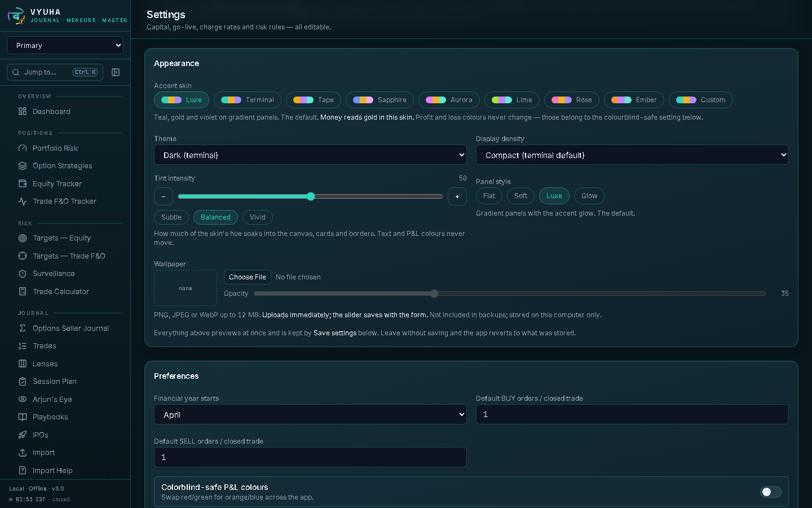Screen dimensions: 812x508
Task: Click the search magnifier icon in Jump to
Action: (15, 72)
